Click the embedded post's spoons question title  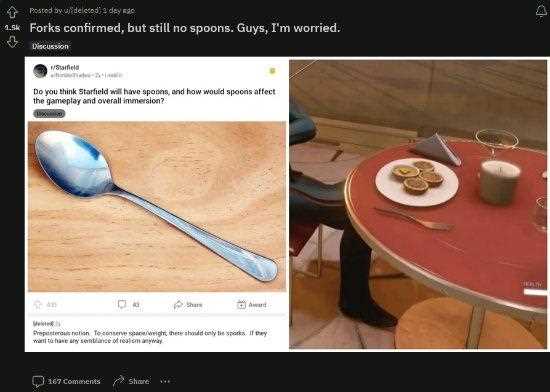click(154, 96)
